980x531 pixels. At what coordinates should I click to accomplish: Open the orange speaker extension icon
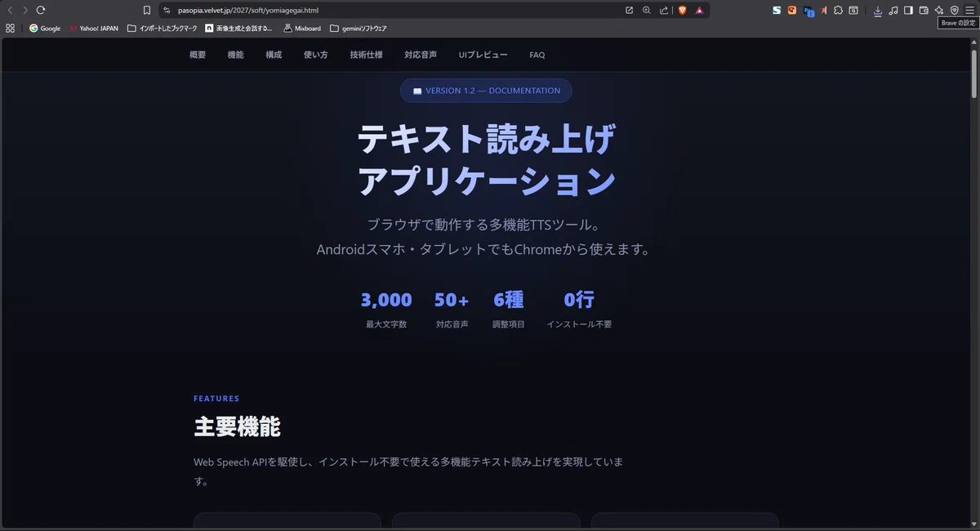pos(824,10)
